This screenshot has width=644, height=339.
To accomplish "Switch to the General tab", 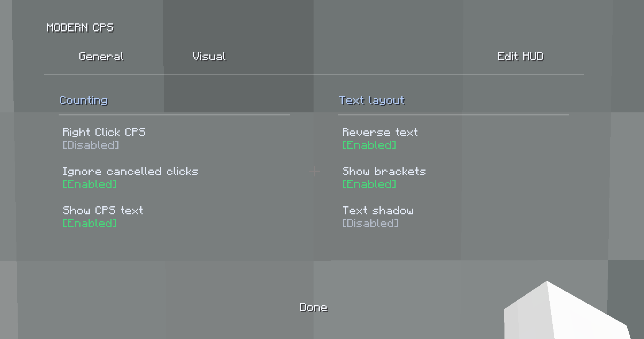I will pyautogui.click(x=101, y=57).
